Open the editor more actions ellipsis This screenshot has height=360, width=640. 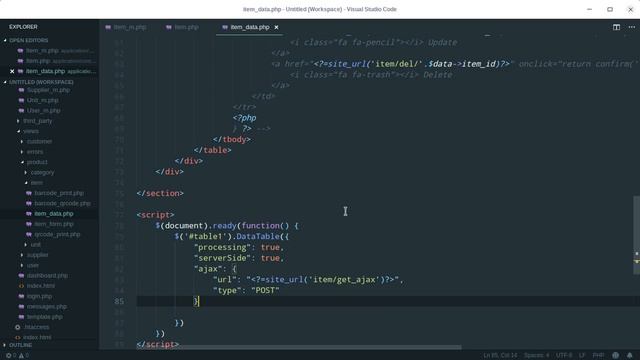click(631, 27)
